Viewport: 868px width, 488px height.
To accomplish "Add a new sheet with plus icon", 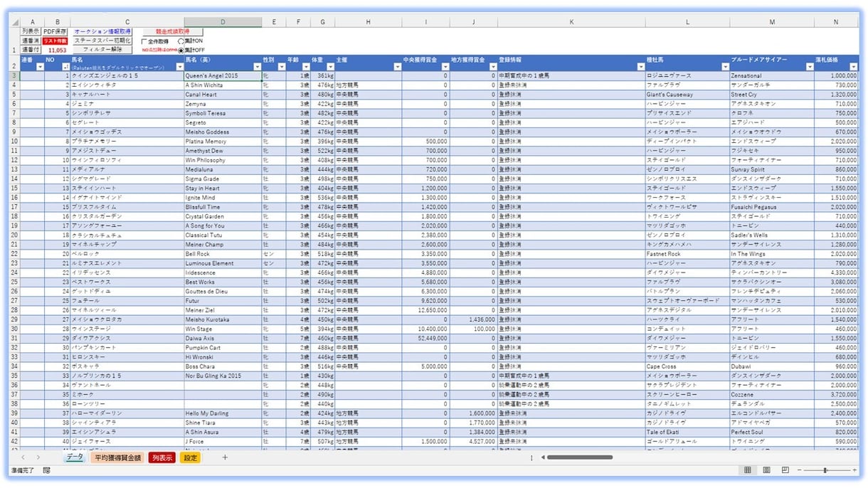I will pos(225,457).
